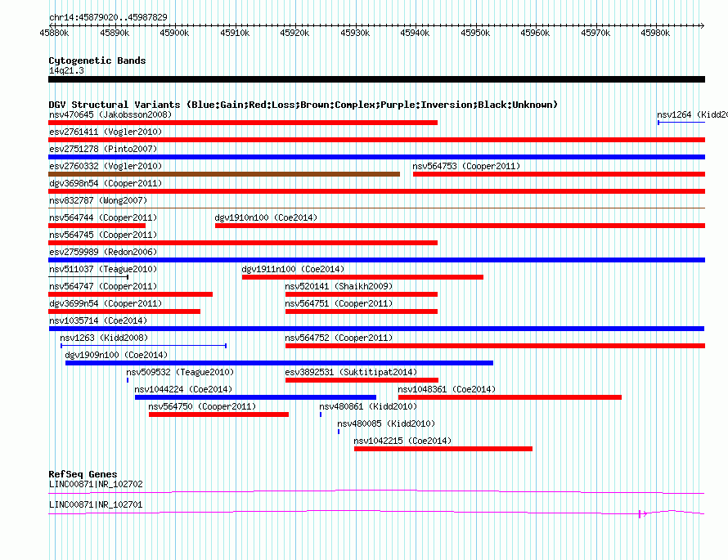The image size is (728, 560).
Task: Select the nsv564745 (Cooper2011) label
Action: tap(103, 235)
